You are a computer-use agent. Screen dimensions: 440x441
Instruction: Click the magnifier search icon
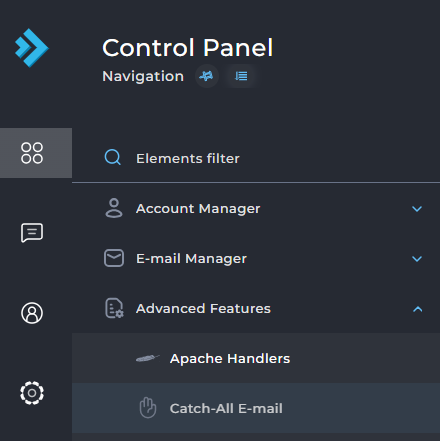113,157
